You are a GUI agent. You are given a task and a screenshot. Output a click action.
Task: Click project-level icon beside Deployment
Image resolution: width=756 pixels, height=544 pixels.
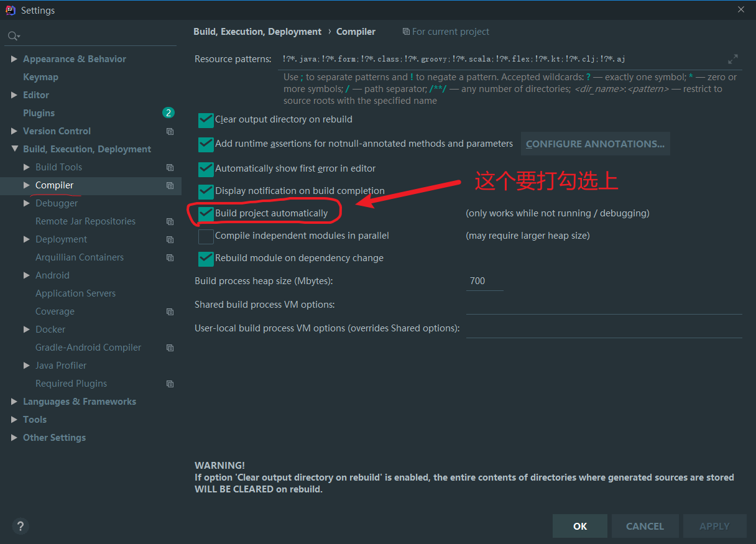click(170, 239)
